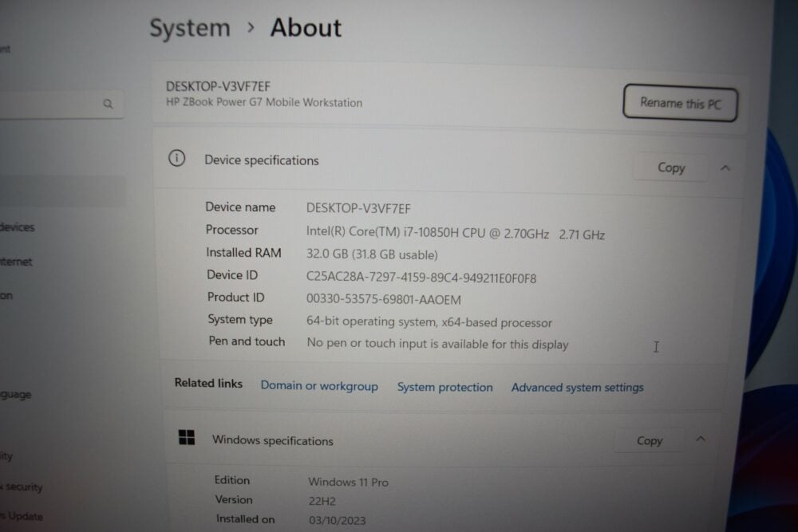Go back to System in the breadcrumb

tap(190, 27)
